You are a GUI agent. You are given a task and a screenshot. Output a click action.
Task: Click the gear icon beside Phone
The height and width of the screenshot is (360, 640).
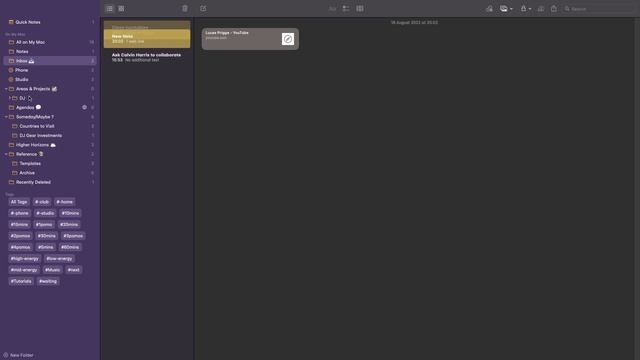tap(11, 70)
